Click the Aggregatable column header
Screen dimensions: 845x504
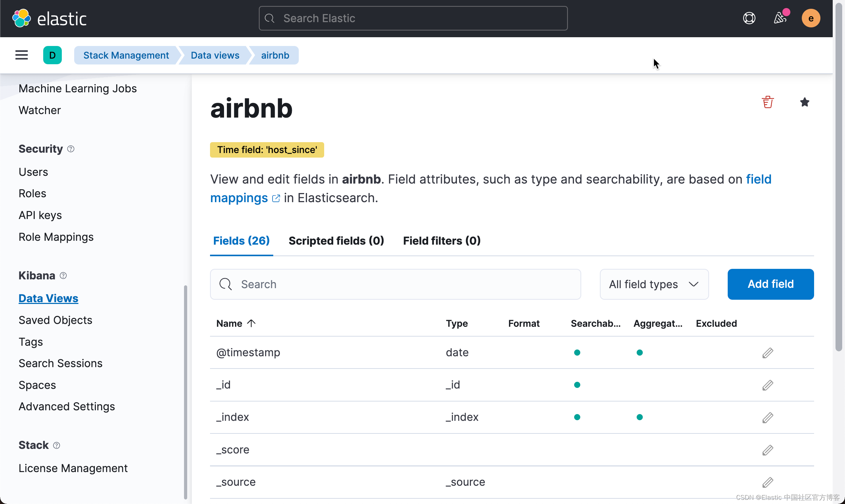(x=658, y=323)
